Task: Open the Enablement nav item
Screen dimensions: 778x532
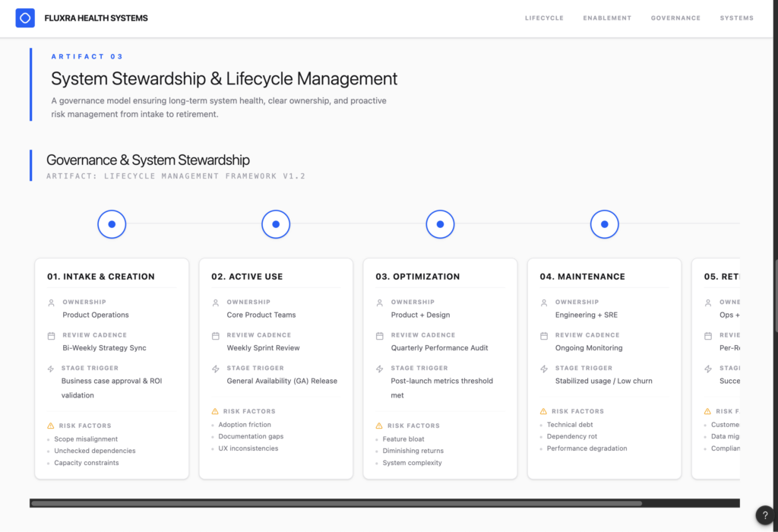Action: tap(607, 18)
